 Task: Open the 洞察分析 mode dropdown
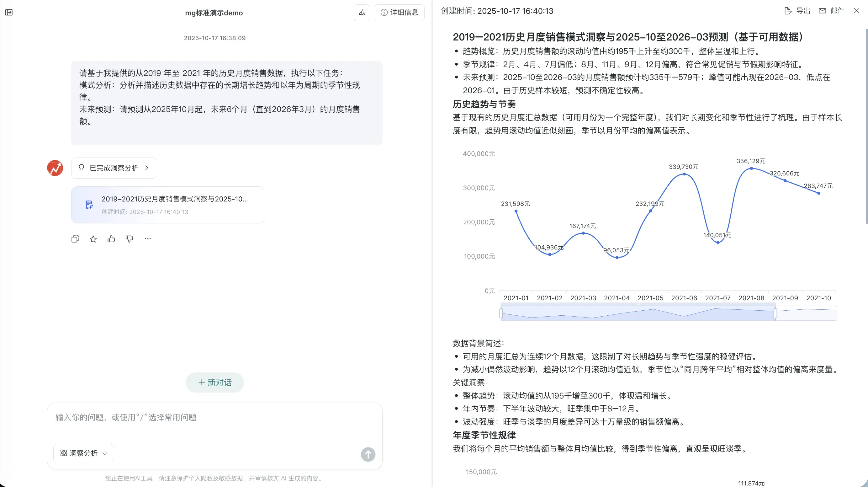click(83, 453)
